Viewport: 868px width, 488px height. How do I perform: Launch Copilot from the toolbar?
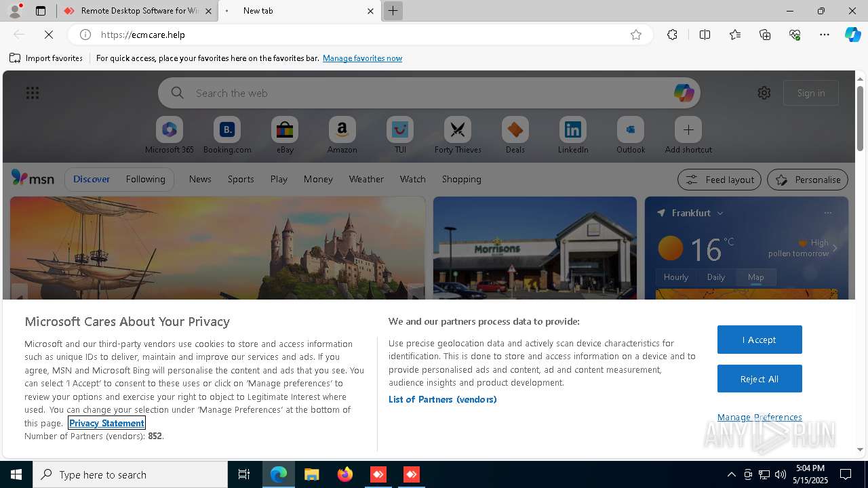[852, 35]
